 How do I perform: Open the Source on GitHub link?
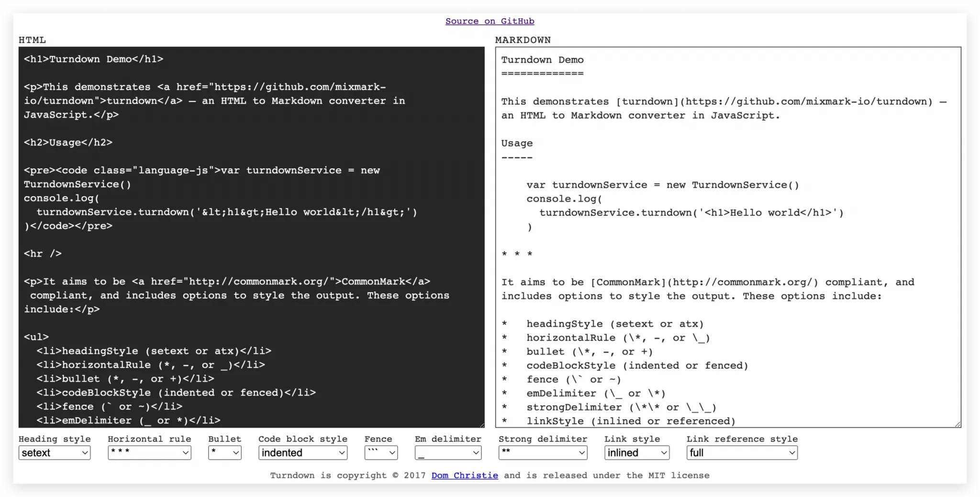coord(490,21)
